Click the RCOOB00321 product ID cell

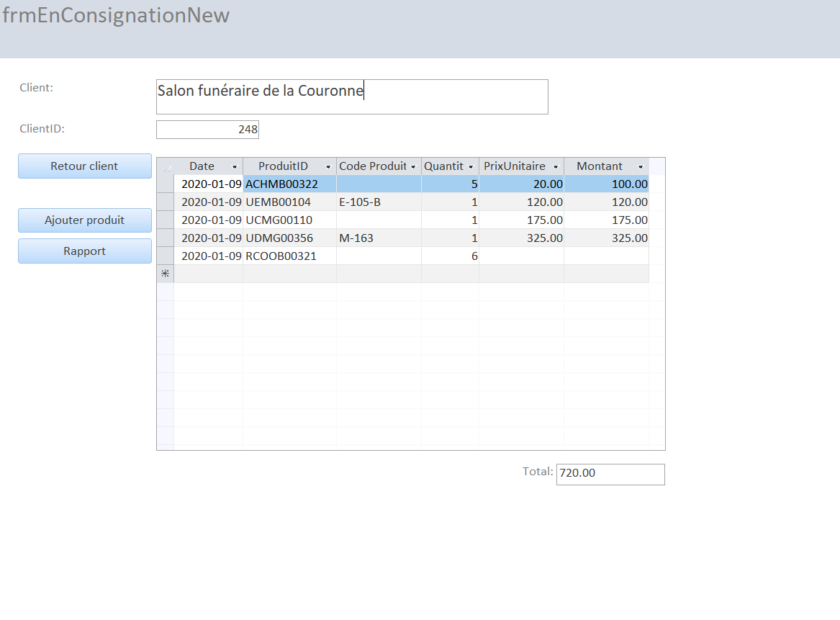[289, 256]
